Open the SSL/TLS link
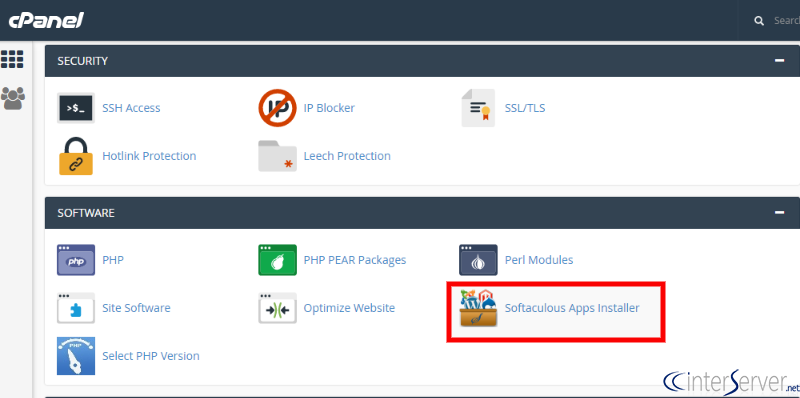Viewport: 800px width, 398px height. 525,108
